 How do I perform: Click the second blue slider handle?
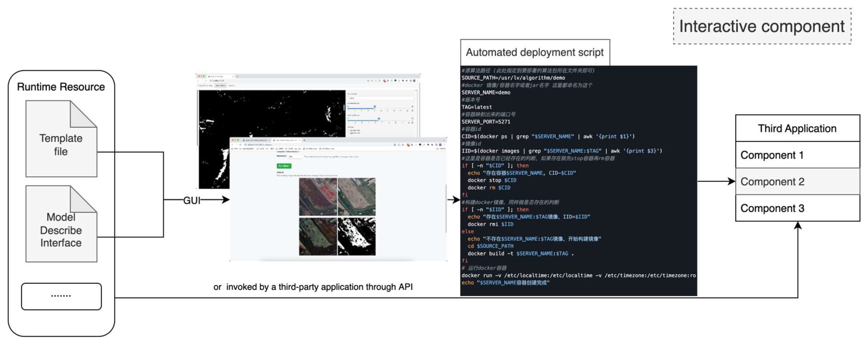tap(379, 119)
